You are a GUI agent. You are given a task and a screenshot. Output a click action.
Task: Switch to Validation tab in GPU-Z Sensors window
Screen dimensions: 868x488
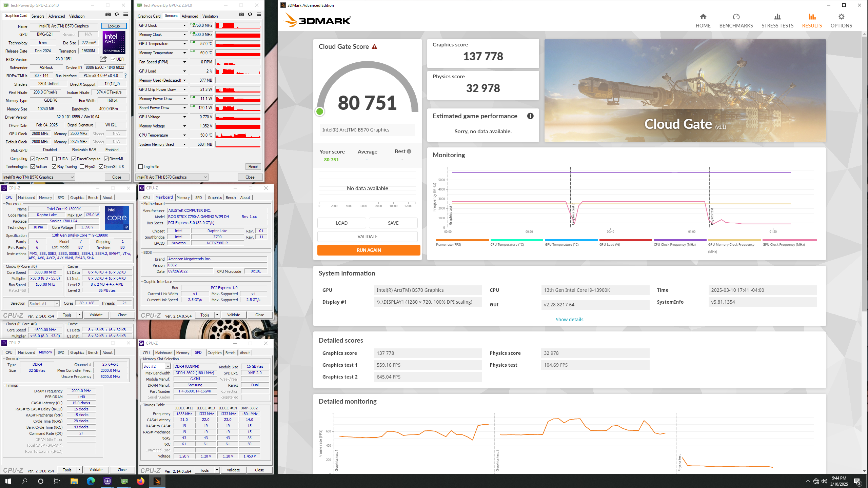(210, 16)
